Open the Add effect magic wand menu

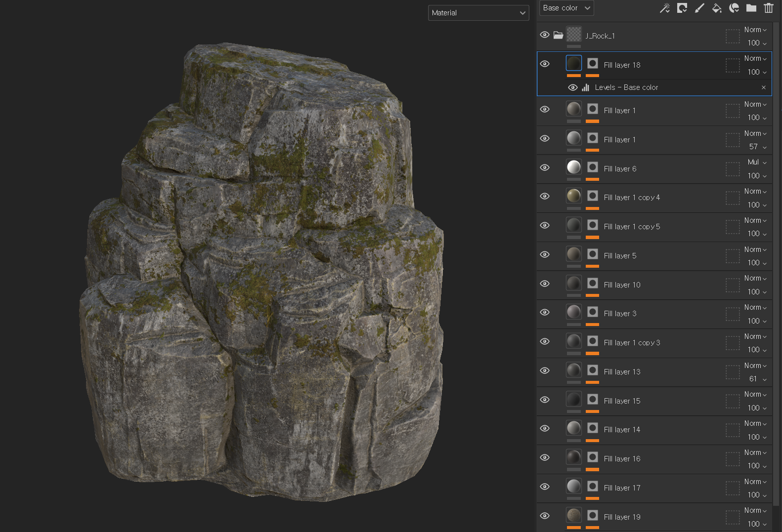pyautogui.click(x=665, y=8)
